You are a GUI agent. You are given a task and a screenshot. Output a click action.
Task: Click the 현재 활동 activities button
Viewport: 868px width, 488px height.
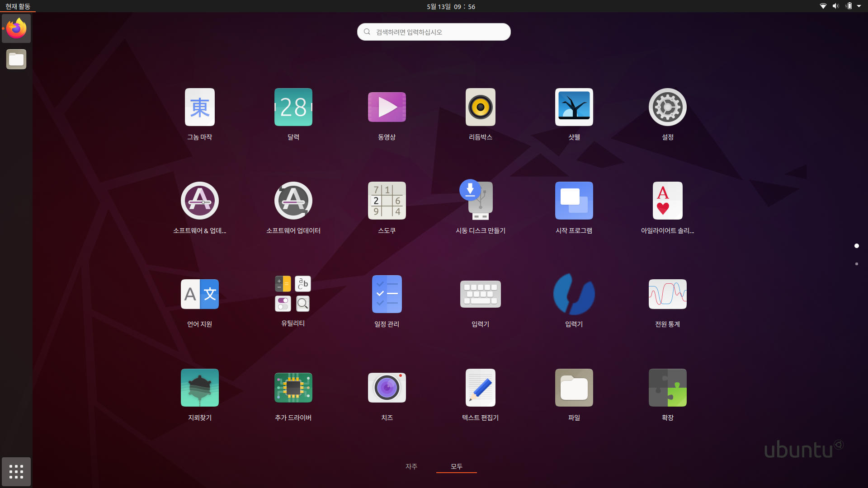[18, 6]
